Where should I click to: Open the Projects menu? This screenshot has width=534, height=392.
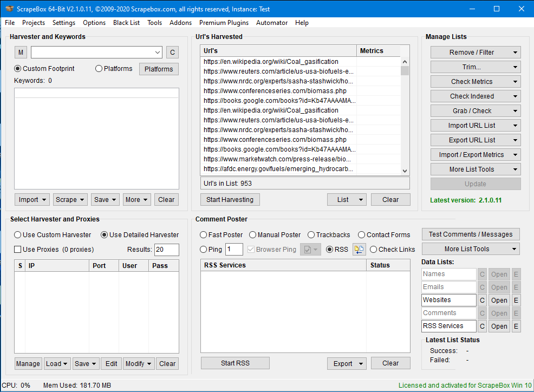point(34,23)
